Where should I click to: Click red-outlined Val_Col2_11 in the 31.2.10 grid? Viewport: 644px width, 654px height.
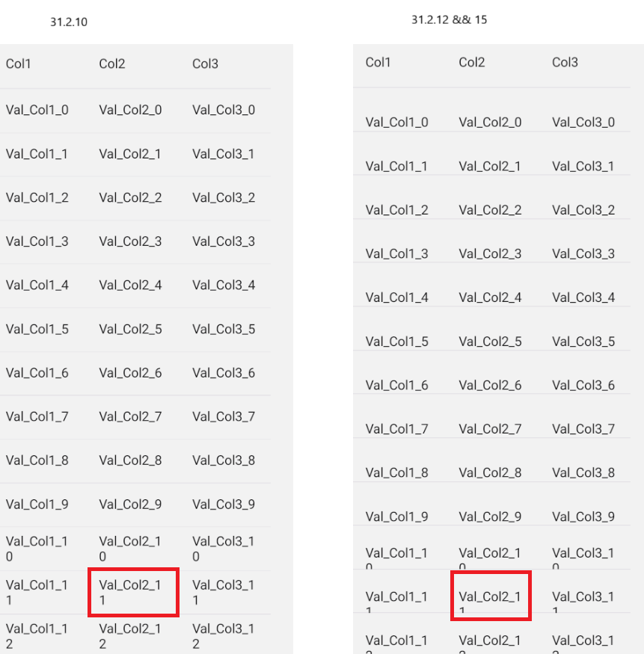point(132,592)
